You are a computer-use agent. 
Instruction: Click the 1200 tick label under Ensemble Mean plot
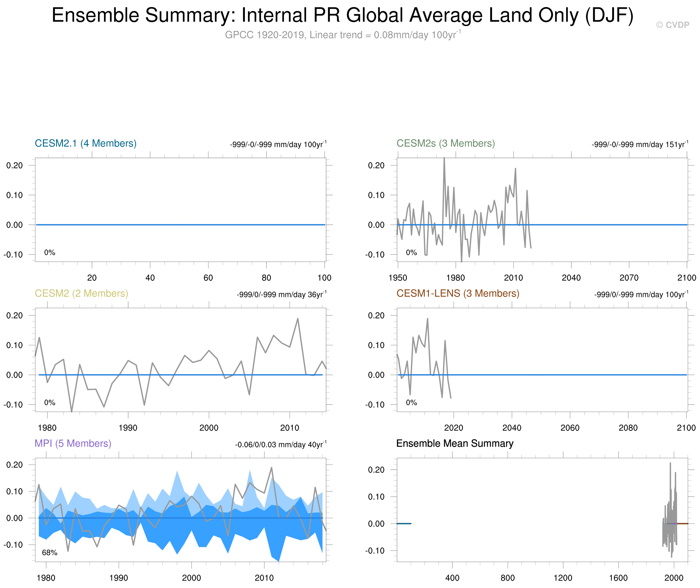(x=563, y=578)
